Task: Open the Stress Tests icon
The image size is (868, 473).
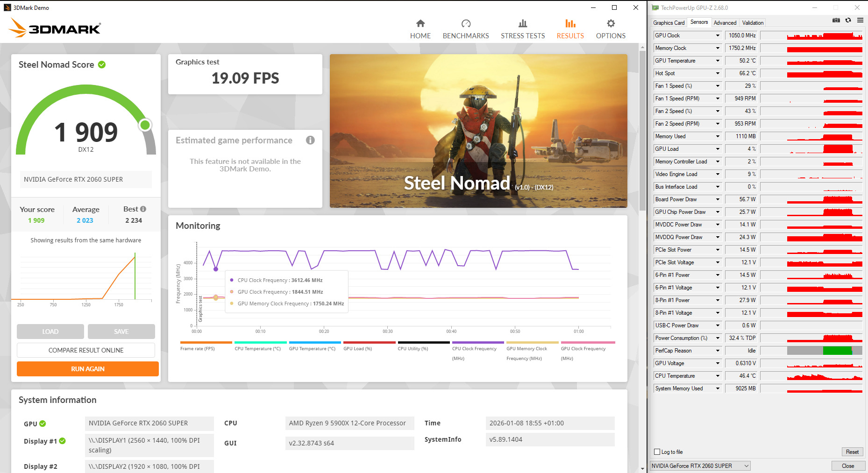Action: point(523,23)
